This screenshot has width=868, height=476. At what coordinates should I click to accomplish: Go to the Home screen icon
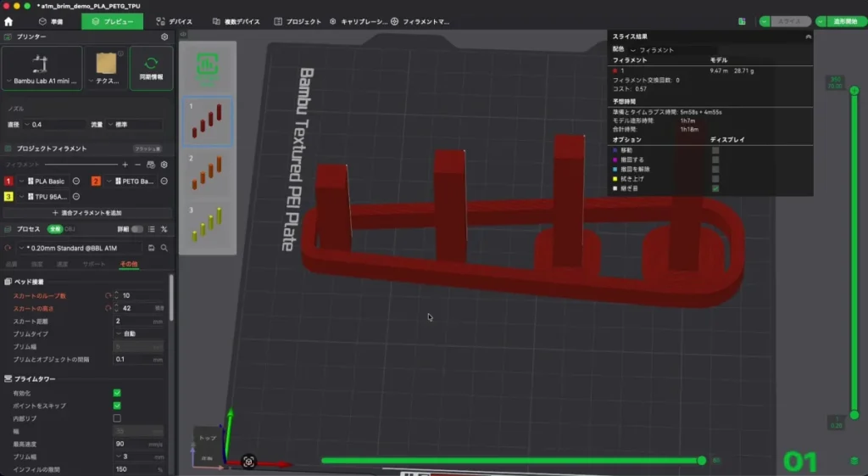8,21
